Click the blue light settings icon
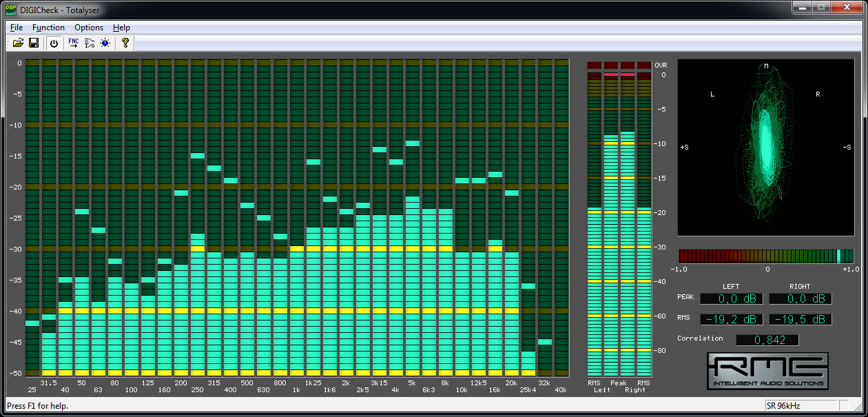This screenshot has width=868, height=417. coord(105,43)
